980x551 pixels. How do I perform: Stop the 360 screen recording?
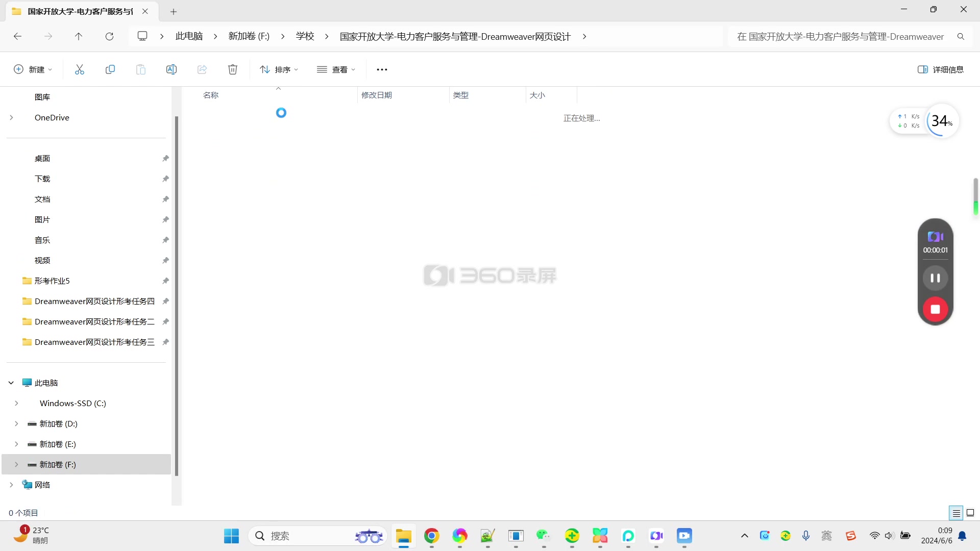click(935, 309)
